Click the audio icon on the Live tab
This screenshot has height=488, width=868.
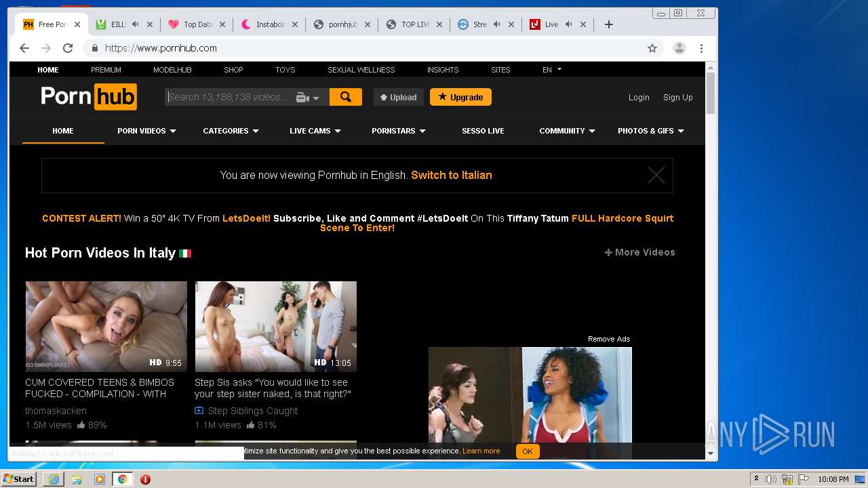[x=568, y=24]
